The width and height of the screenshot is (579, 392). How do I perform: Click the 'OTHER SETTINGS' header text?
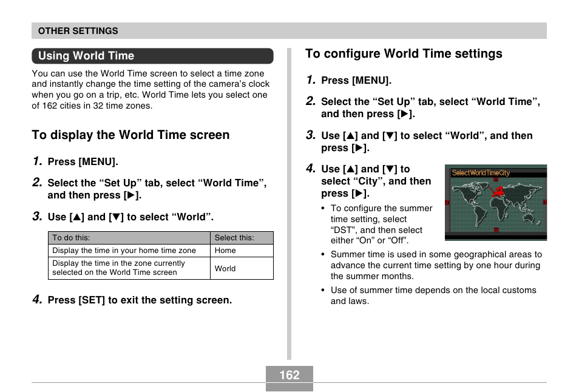point(78,31)
